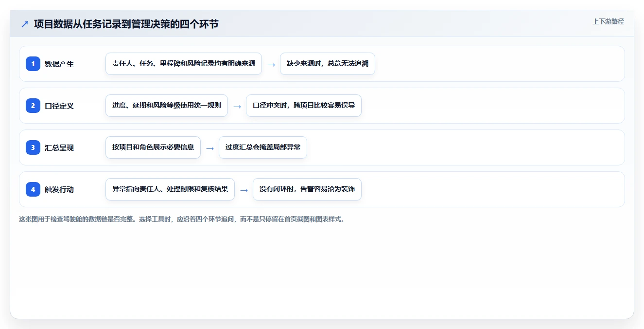Click the 上下游路径 label
This screenshot has width=644, height=329.
click(x=608, y=22)
